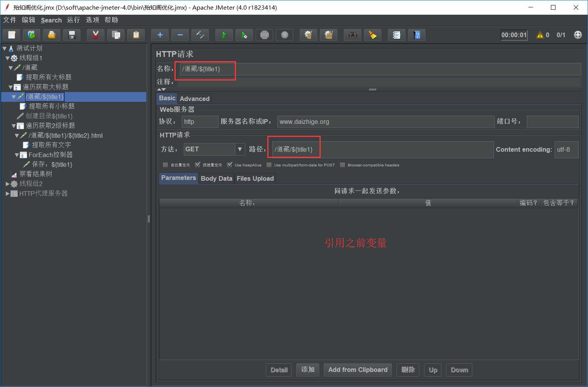Click the Stop test icon
This screenshot has height=387, width=588.
265,35
